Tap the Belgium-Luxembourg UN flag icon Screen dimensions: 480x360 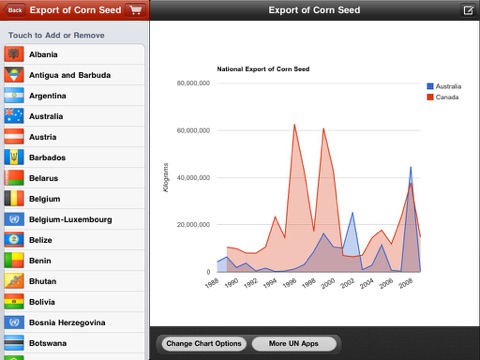click(14, 219)
